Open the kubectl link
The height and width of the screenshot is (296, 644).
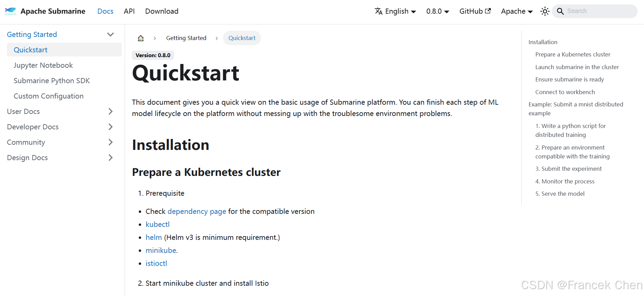click(x=158, y=224)
